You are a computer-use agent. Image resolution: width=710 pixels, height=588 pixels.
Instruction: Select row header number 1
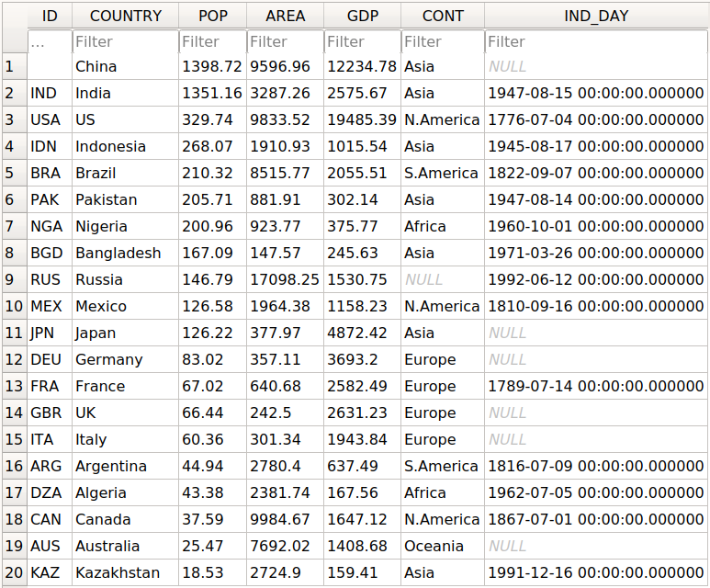click(15, 66)
